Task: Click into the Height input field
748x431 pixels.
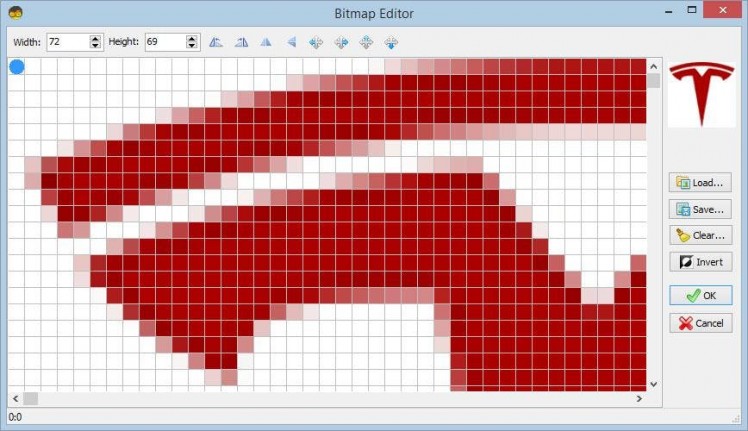Action: click(166, 42)
